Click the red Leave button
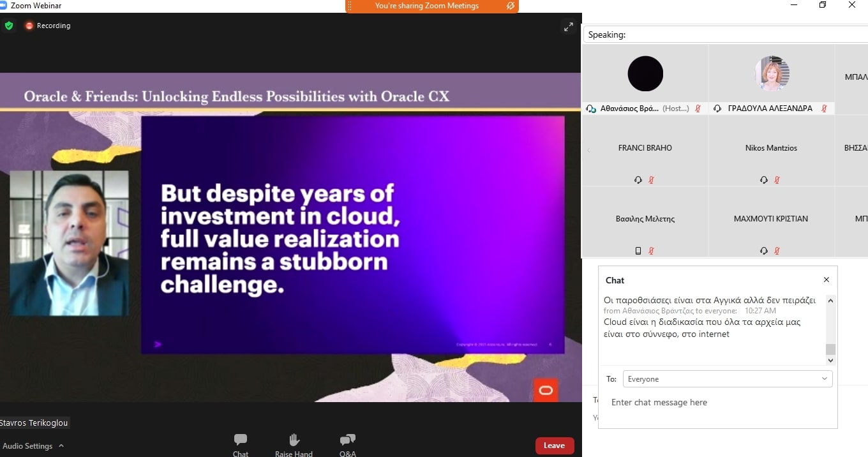868x457 pixels. [554, 446]
